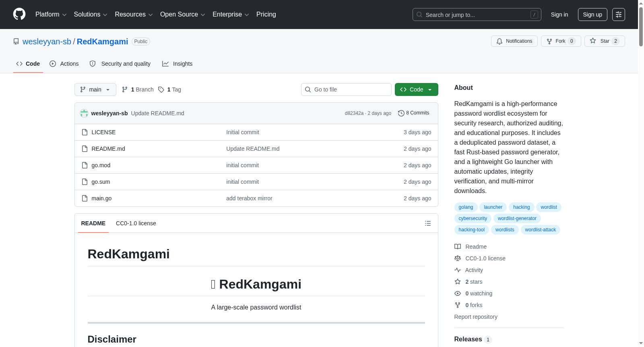This screenshot has height=347, width=644.
Task: Open the go.sum file
Action: pos(101,182)
